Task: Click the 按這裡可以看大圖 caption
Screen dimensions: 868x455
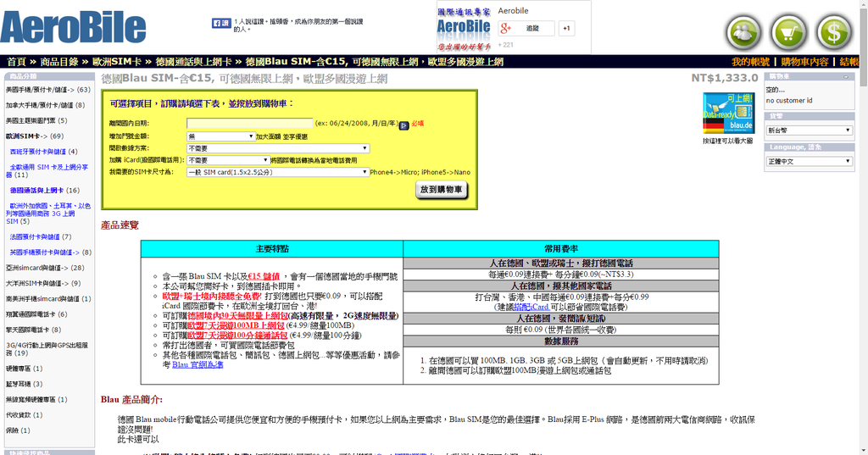Action: pos(728,141)
